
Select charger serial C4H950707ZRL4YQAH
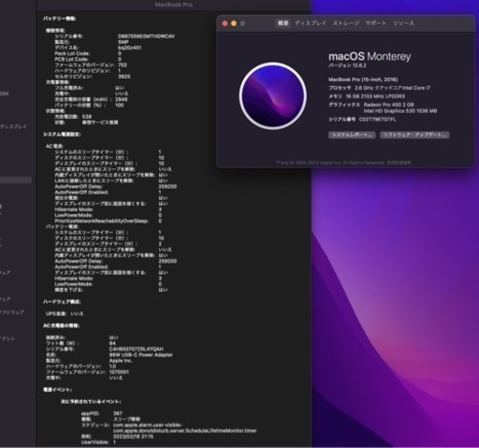(137, 349)
